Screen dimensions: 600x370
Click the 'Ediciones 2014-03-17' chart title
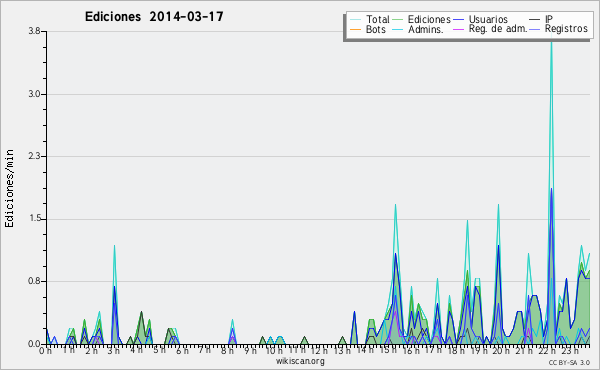(x=154, y=17)
